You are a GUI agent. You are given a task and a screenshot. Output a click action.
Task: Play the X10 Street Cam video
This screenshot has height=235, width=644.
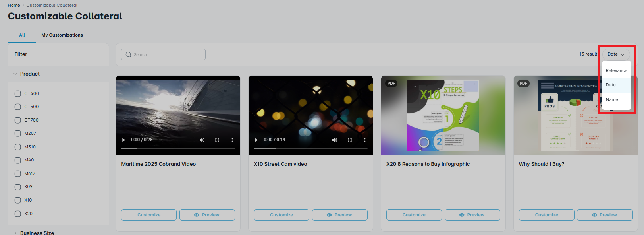[256, 140]
